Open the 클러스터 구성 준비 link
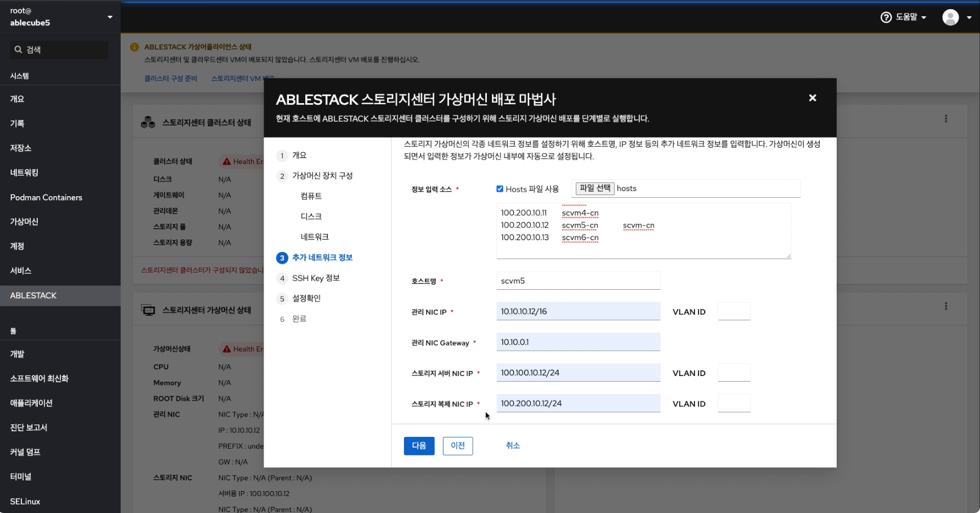The image size is (980, 513). coord(171,78)
